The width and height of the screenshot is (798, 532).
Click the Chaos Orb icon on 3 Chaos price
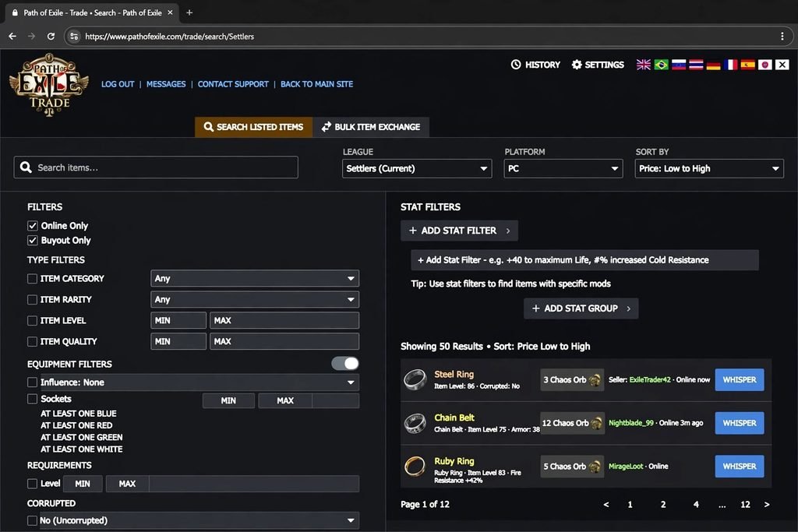[x=595, y=380]
